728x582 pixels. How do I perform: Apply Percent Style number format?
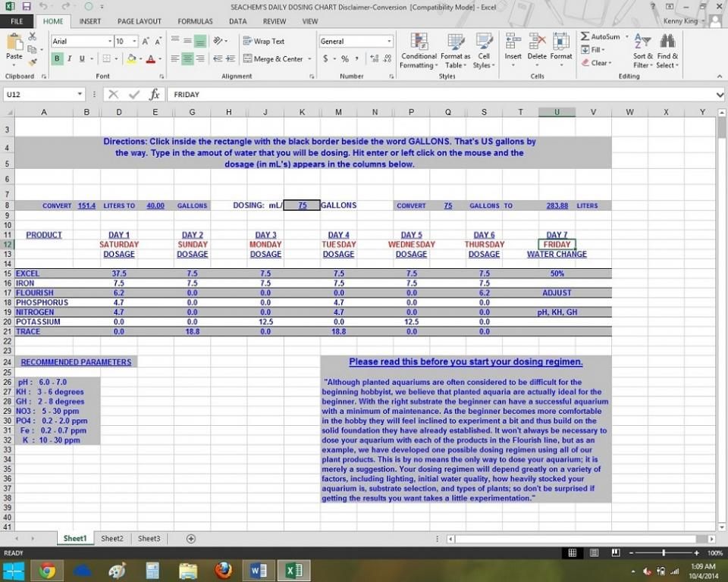[345, 59]
